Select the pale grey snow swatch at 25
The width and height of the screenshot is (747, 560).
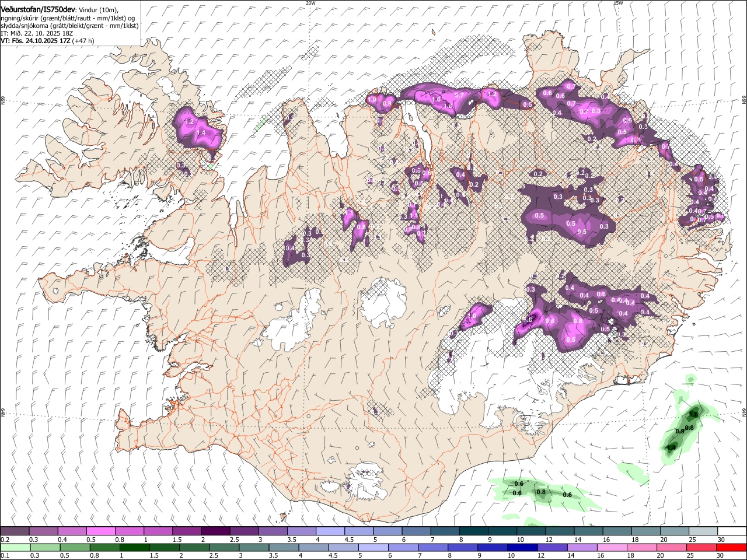pos(703,531)
